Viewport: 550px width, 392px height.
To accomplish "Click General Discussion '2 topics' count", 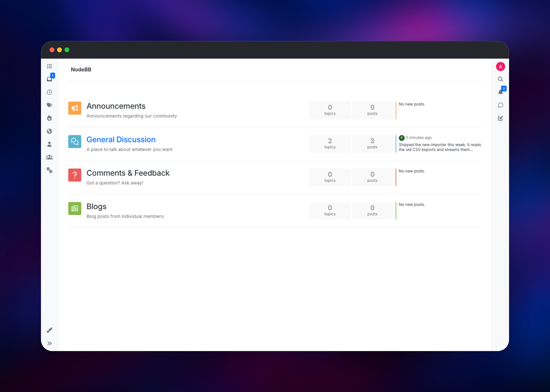I will click(x=330, y=144).
